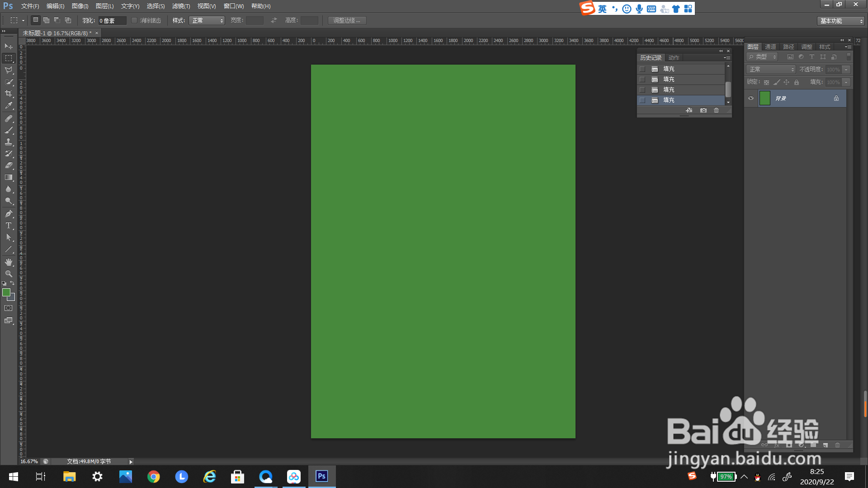The image size is (868, 488).
Task: Select the Hand tool
Action: tap(9, 262)
